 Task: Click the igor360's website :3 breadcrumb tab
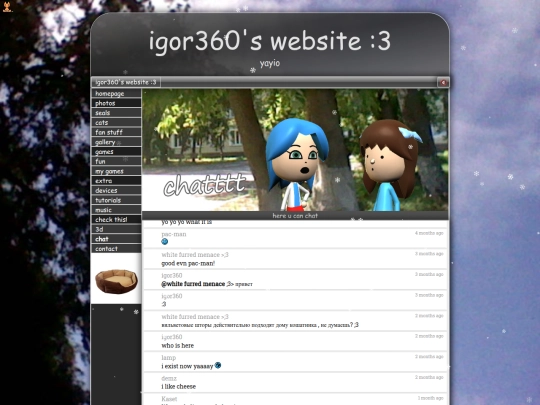(x=126, y=82)
